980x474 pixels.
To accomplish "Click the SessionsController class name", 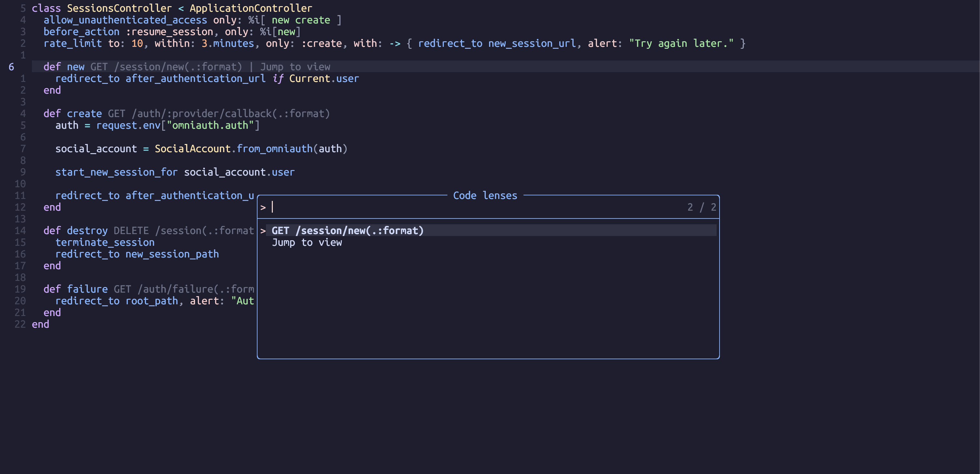I will 118,8.
